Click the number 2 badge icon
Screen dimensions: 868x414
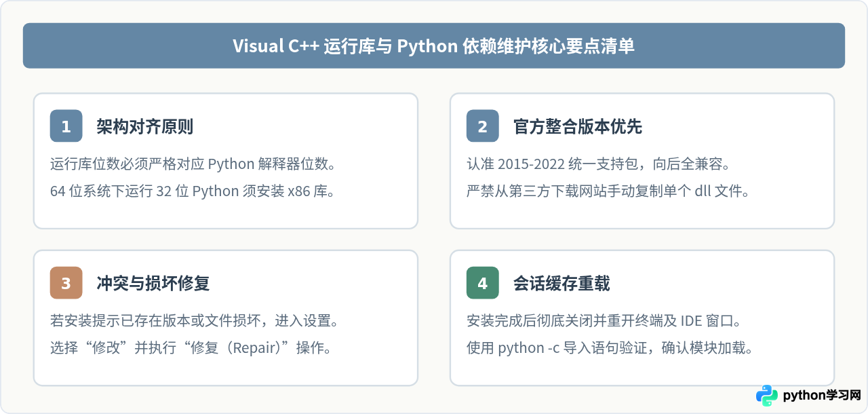click(x=482, y=126)
